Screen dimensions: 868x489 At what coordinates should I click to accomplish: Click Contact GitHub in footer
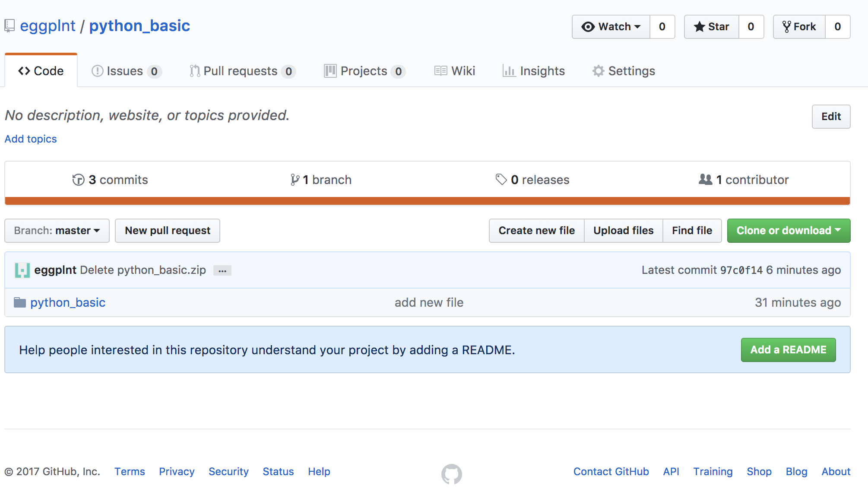click(x=611, y=472)
